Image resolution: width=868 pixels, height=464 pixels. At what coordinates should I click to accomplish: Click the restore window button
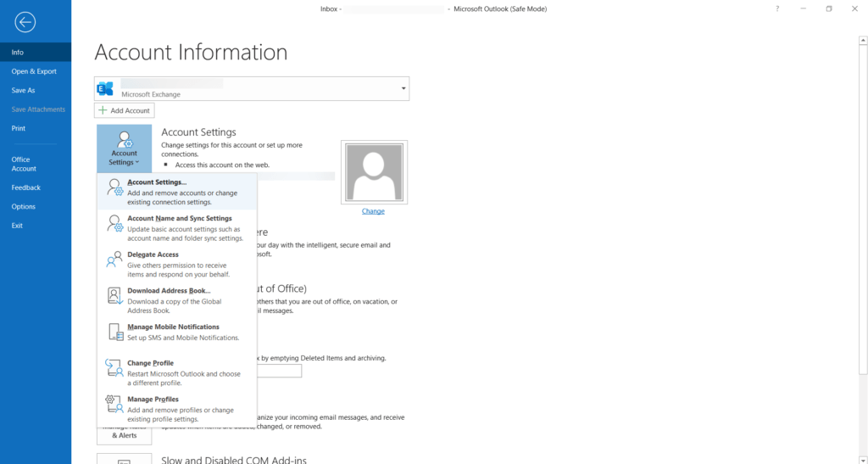click(x=829, y=8)
